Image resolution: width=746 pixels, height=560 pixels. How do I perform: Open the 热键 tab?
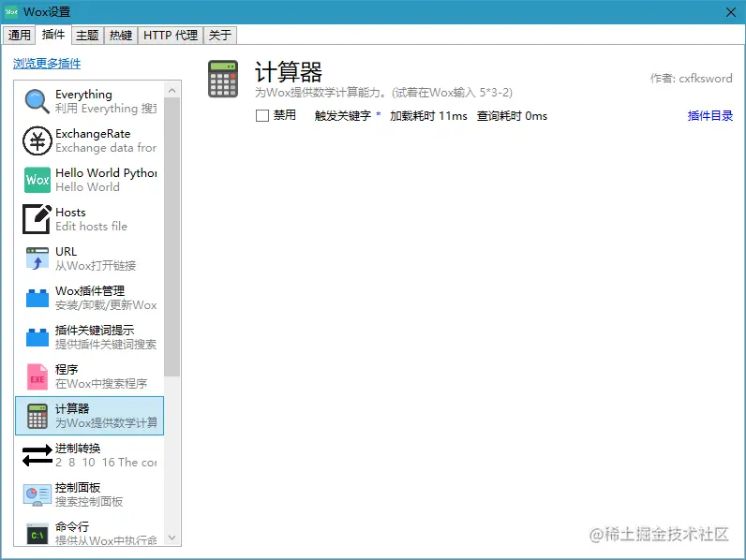[x=121, y=36]
